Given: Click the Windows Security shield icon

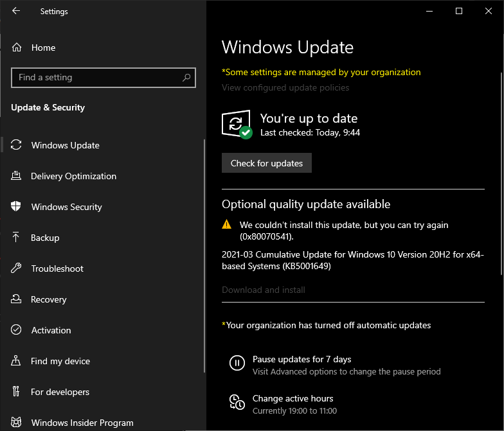Looking at the screenshot, I should (17, 207).
